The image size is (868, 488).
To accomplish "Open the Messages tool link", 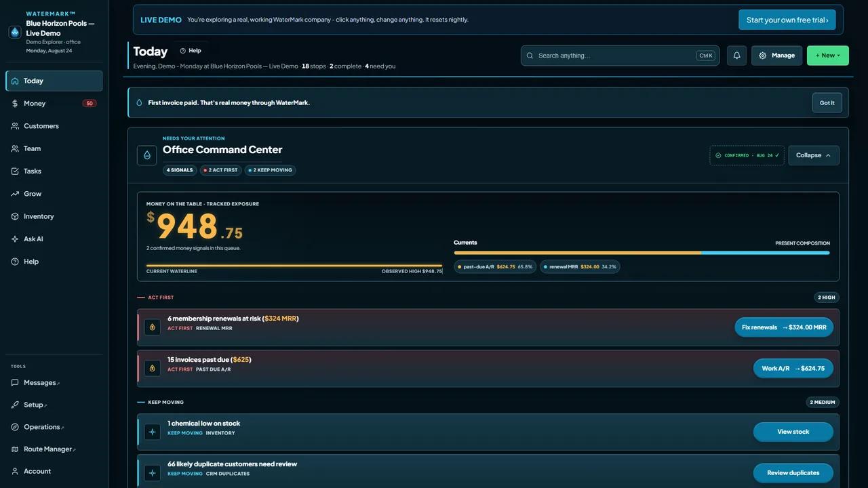I will click(x=54, y=383).
